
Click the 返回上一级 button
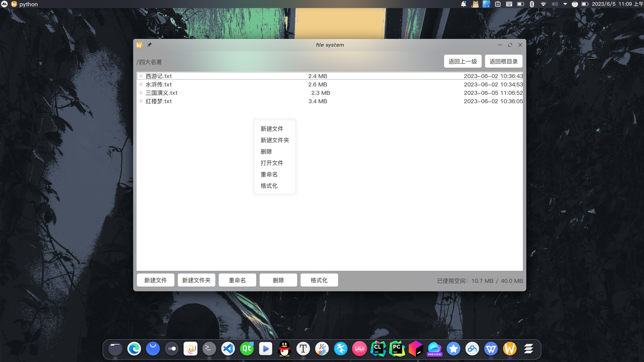pos(463,61)
